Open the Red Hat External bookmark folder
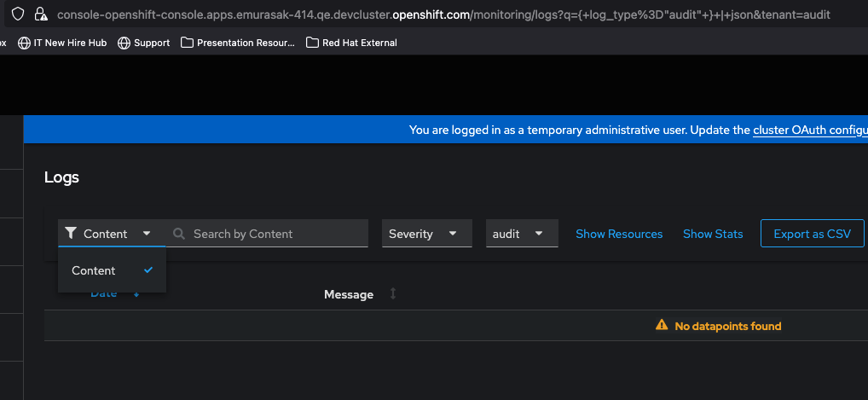 point(351,43)
